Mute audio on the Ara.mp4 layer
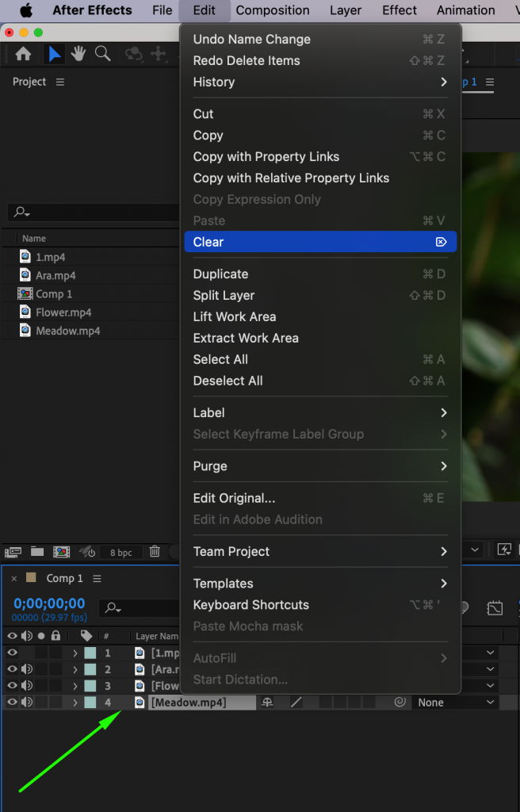The height and width of the screenshot is (812, 520). (x=28, y=668)
